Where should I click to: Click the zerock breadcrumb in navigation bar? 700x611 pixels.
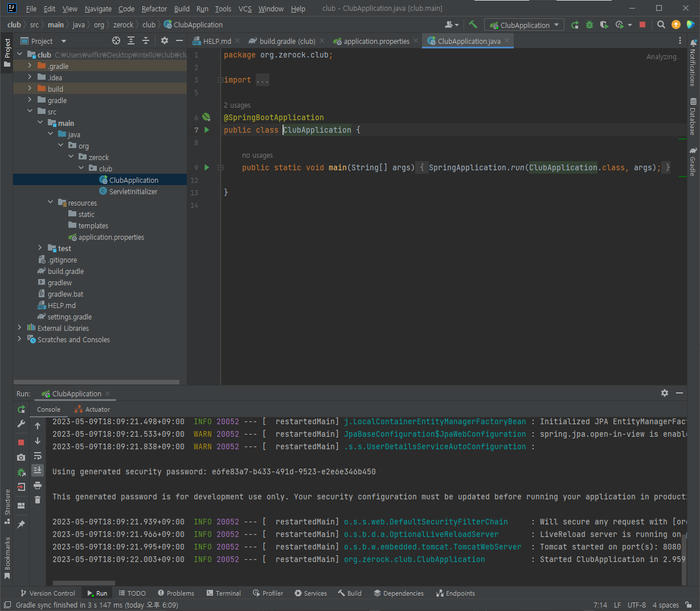pos(123,24)
